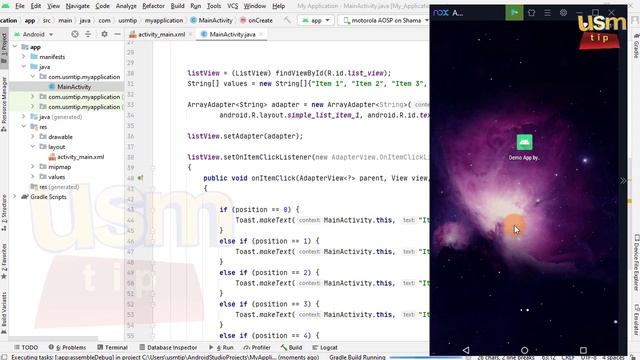Open the Terminal tool window
The image size is (640, 360).
(x=112, y=347)
